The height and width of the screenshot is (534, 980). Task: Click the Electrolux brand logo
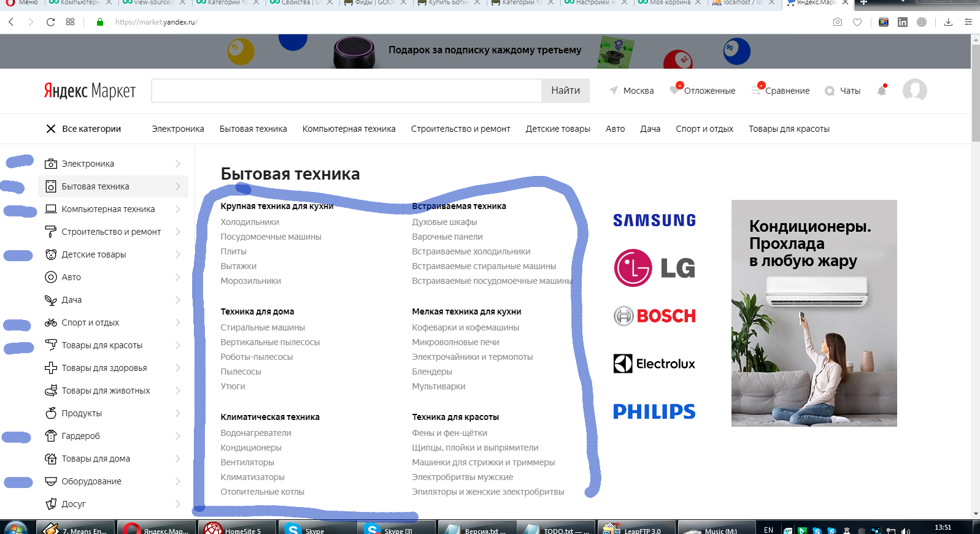pos(654,364)
